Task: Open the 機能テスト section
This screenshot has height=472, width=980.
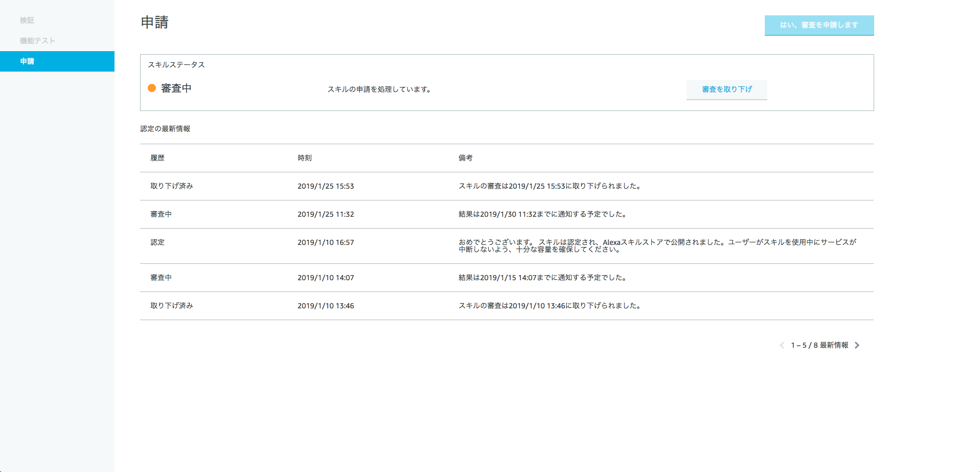Action: pos(37,41)
